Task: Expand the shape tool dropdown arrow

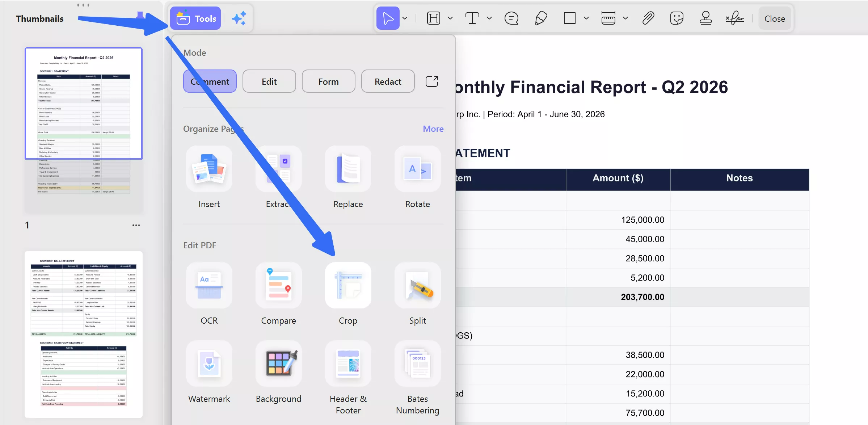Action: click(x=586, y=18)
